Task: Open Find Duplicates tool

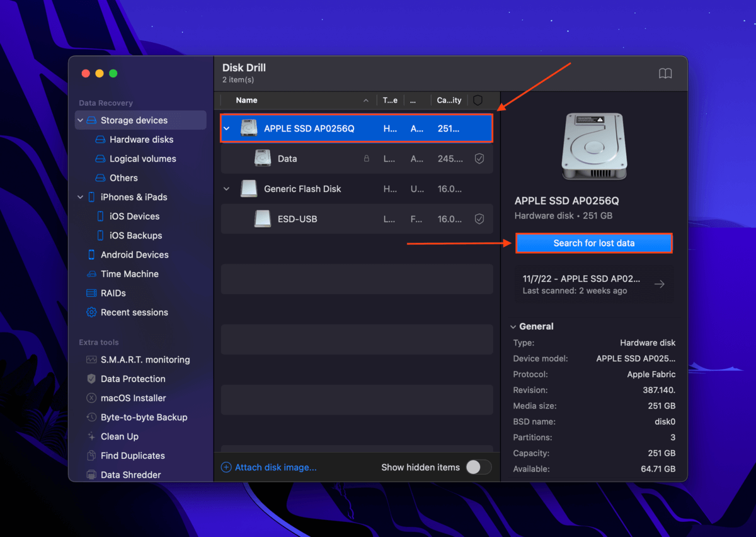Action: point(132,456)
